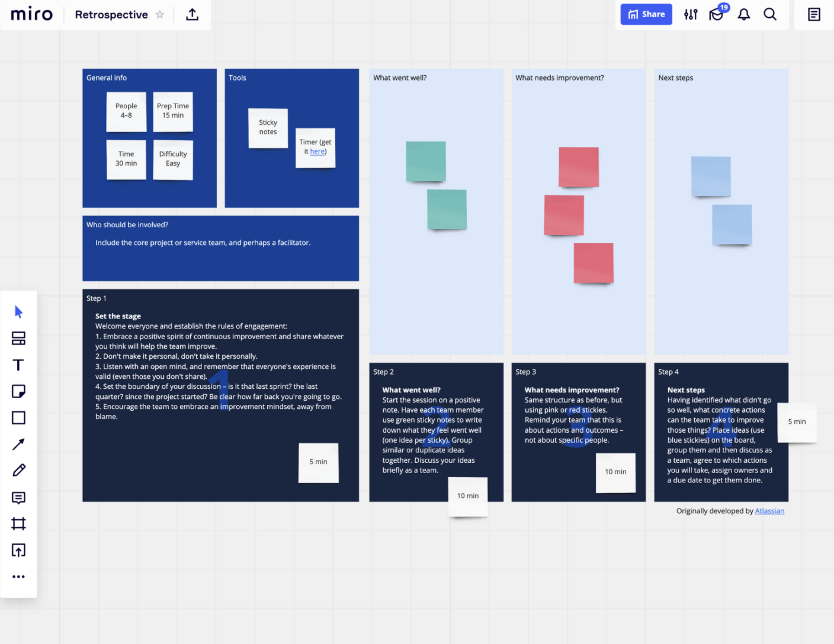Open the Upload tool in sidebar

(18, 550)
